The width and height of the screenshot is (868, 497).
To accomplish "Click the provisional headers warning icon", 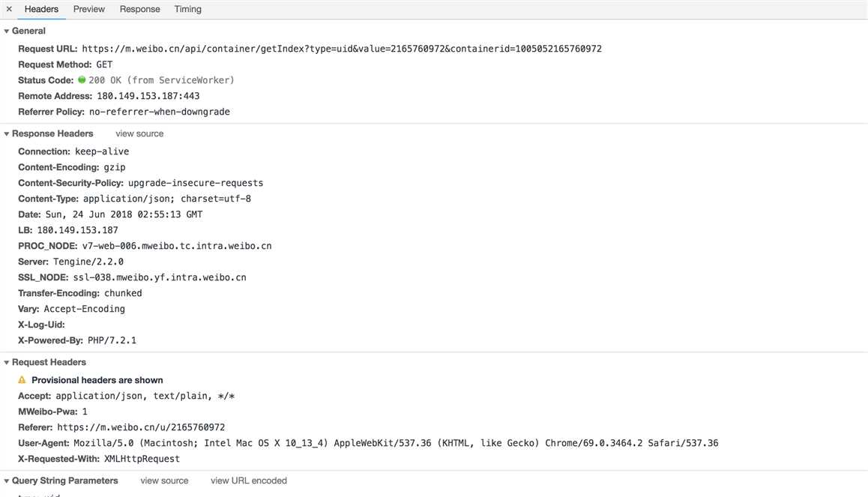I will point(22,381).
